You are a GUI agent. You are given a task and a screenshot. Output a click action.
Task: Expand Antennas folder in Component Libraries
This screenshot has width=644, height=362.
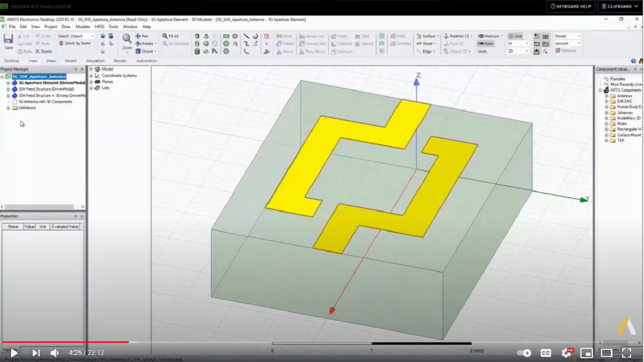[x=606, y=96]
